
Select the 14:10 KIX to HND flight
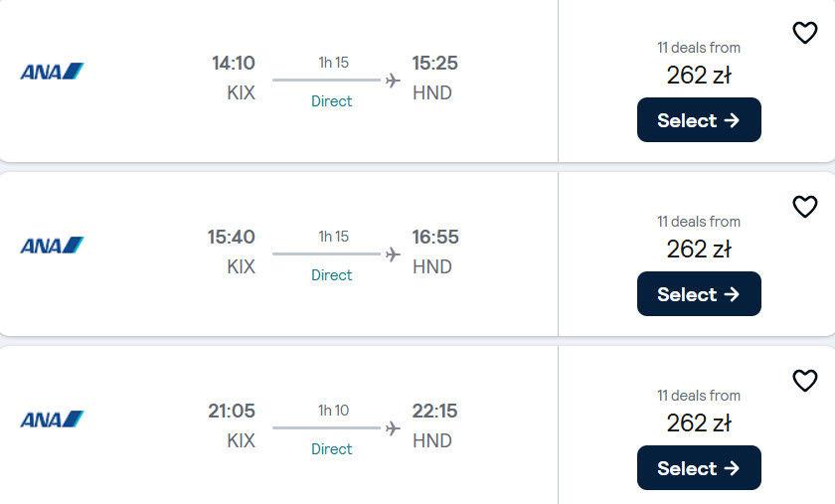[x=699, y=120]
